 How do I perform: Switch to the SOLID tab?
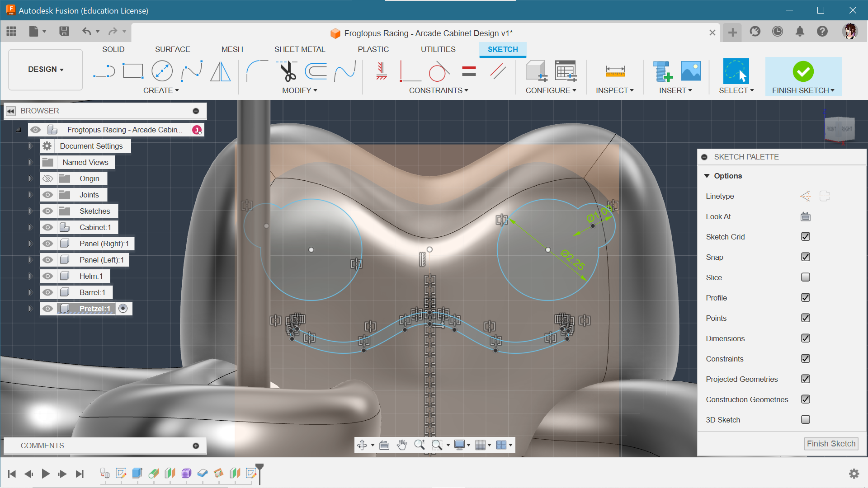(113, 50)
